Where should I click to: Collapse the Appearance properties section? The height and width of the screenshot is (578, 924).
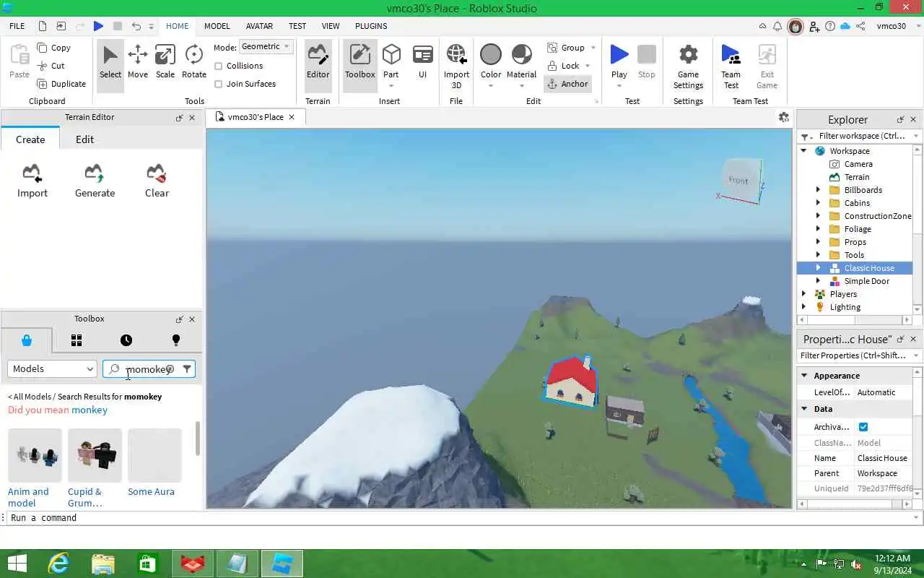click(x=804, y=376)
